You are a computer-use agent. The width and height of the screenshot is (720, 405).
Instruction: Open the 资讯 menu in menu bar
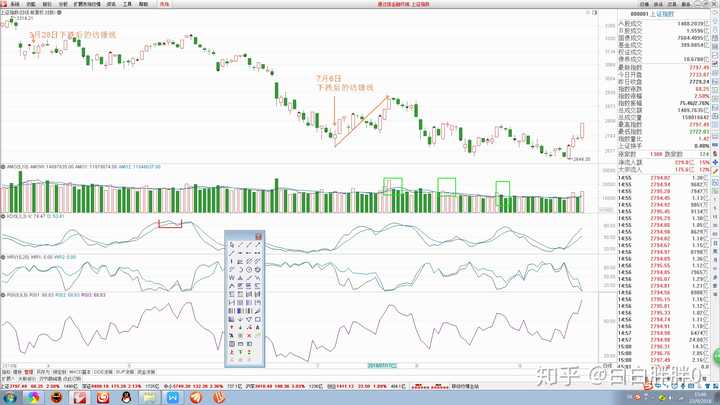click(x=111, y=4)
